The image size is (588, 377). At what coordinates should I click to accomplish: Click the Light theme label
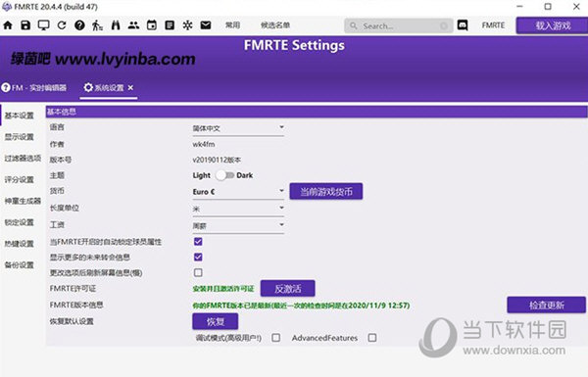pos(202,175)
